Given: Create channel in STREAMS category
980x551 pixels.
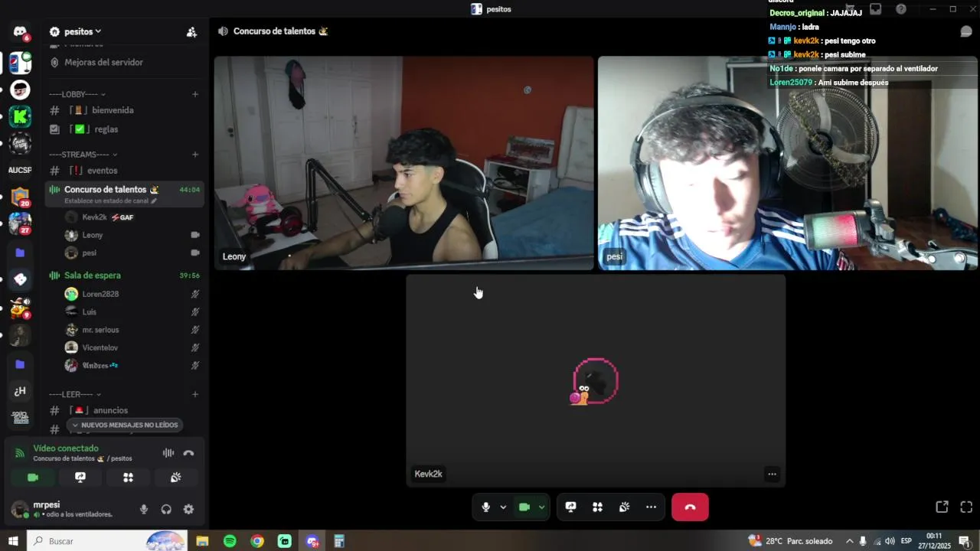Looking at the screenshot, I should point(195,155).
